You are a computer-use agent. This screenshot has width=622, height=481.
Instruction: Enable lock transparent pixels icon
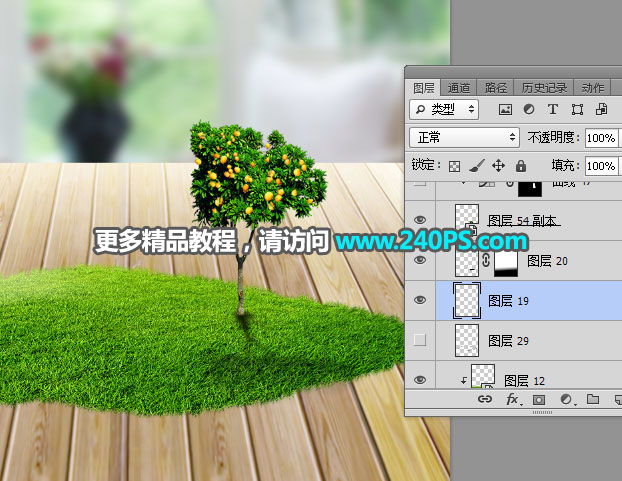454,165
